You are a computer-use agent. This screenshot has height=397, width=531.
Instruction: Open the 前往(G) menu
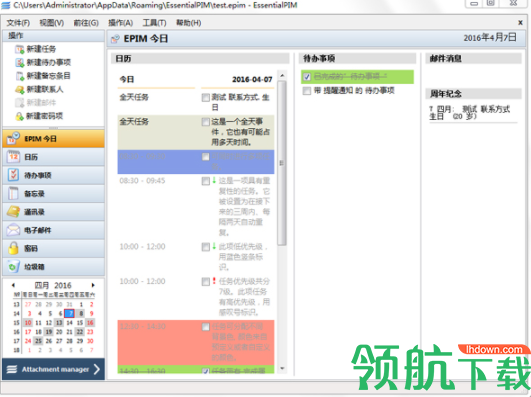pyautogui.click(x=86, y=23)
